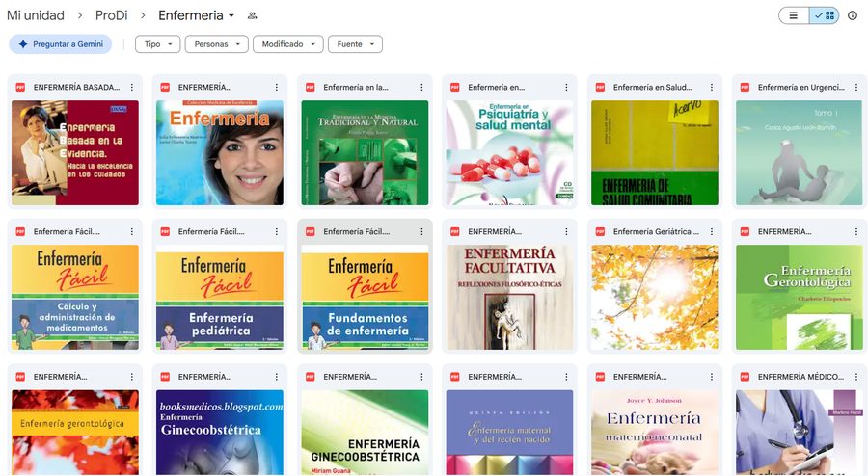Select file name 'Enfermería en la...'
This screenshot has width=868, height=476.
[356, 88]
